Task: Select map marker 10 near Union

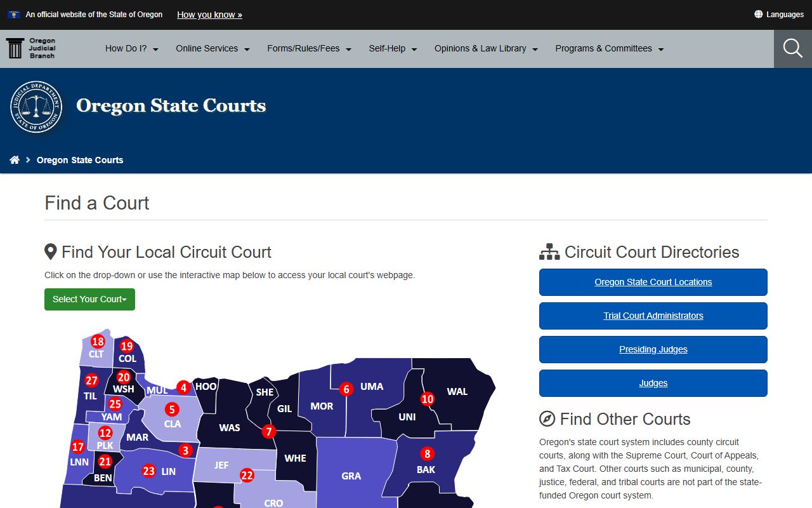Action: [x=428, y=399]
